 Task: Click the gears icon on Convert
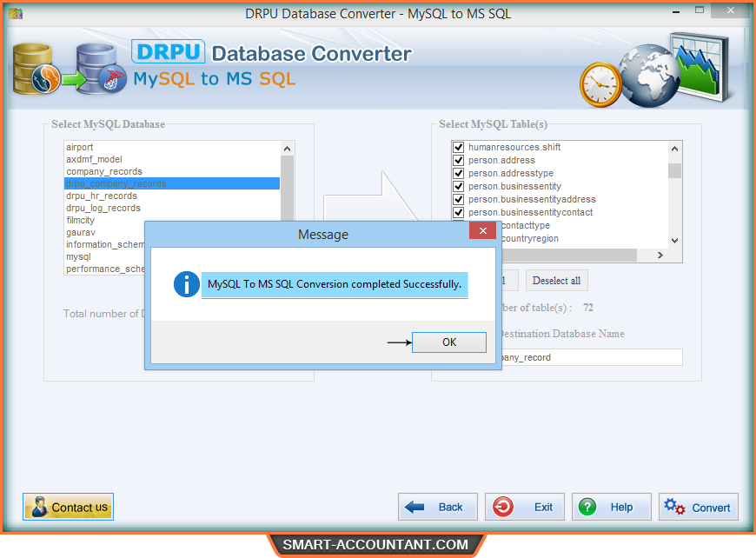674,507
